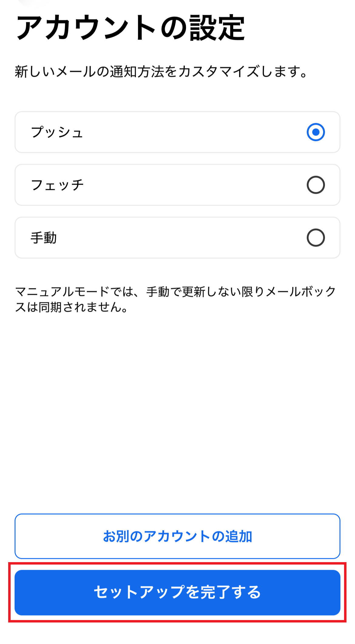Click the empty area below the note
355x644 pixels.
tap(177, 409)
